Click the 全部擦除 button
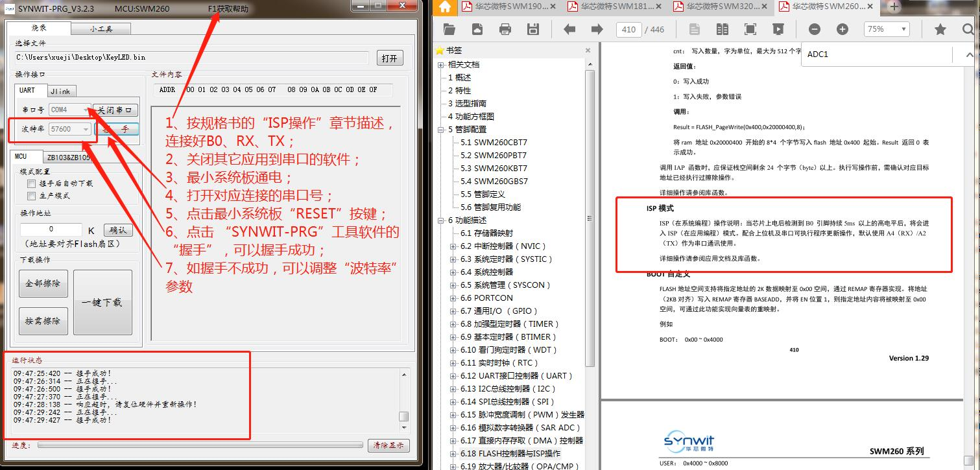The image size is (980, 470). point(43,284)
